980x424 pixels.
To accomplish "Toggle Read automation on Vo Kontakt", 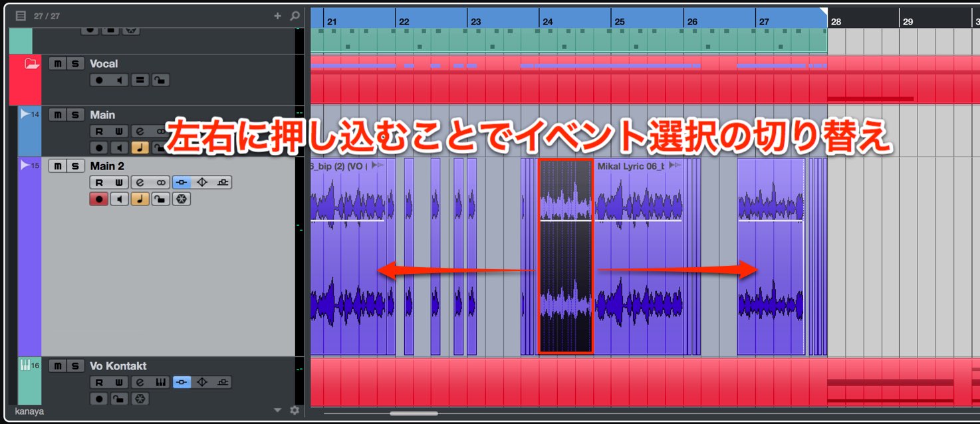I will tap(99, 382).
